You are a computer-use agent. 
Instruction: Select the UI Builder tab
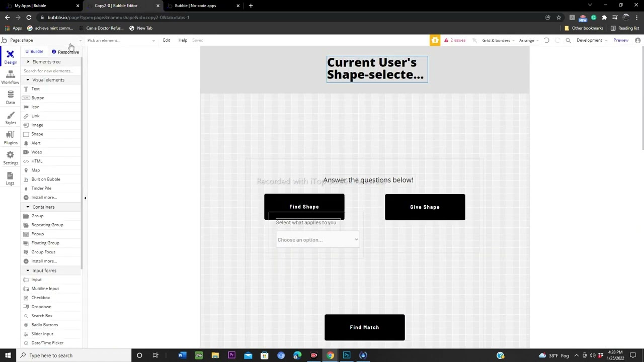(x=34, y=52)
